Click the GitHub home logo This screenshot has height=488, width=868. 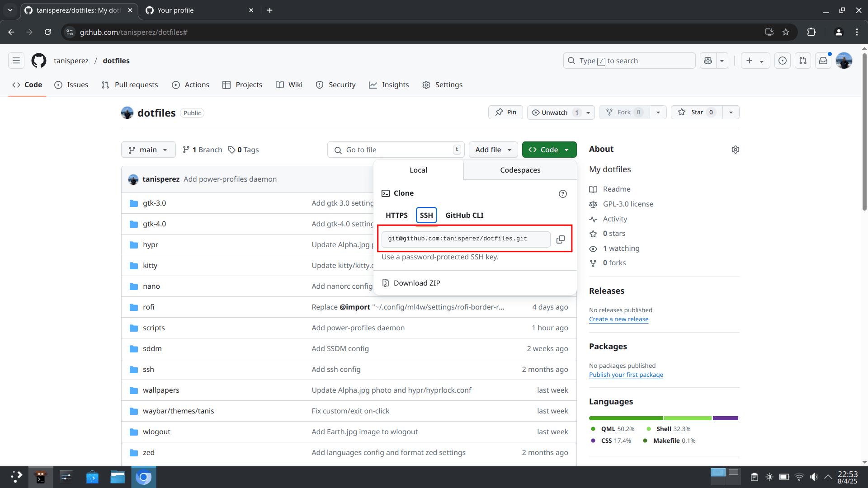tap(38, 60)
